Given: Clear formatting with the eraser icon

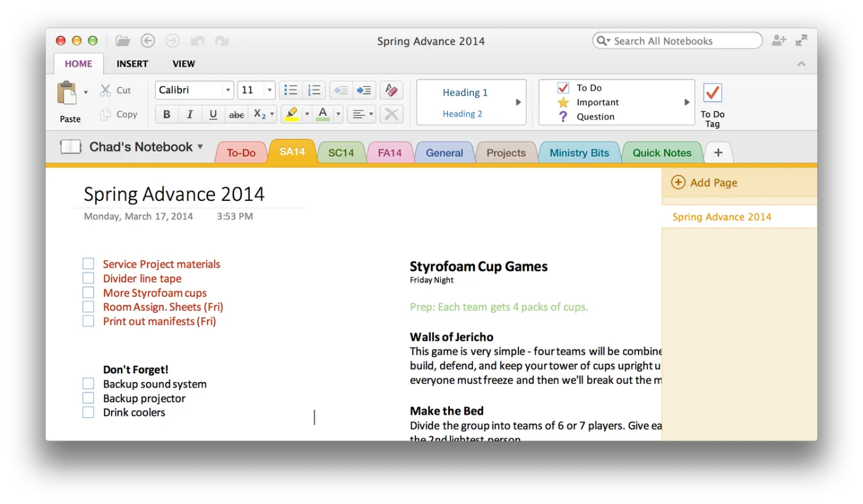Looking at the screenshot, I should [x=391, y=90].
